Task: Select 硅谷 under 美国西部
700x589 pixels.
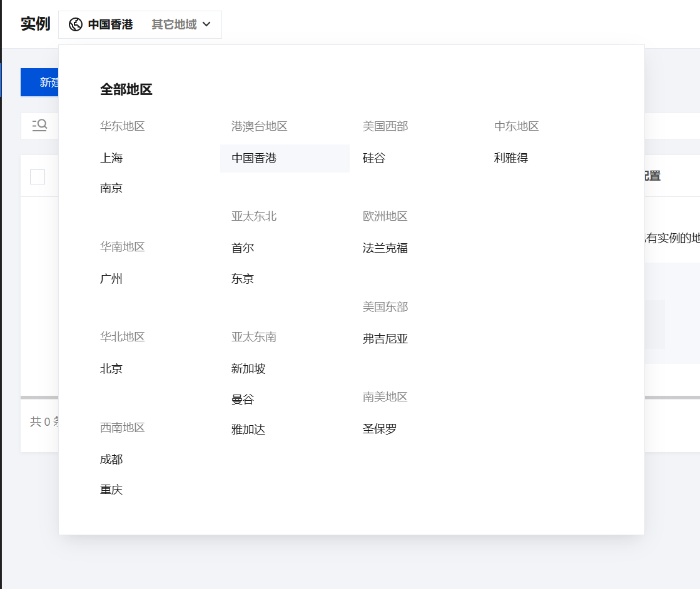Action: pyautogui.click(x=374, y=158)
